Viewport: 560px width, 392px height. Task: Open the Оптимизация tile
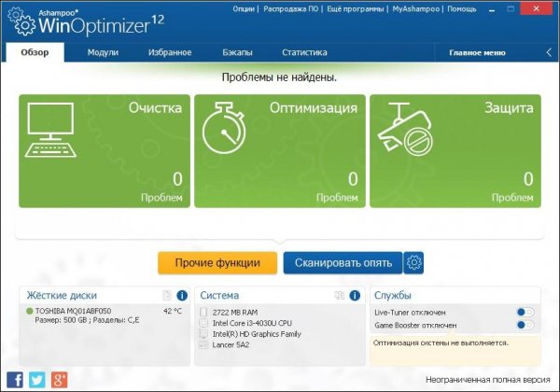[280, 151]
